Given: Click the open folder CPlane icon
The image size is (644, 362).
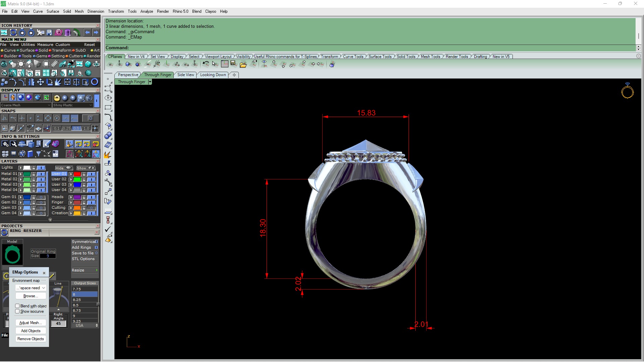Looking at the screenshot, I should tap(243, 64).
